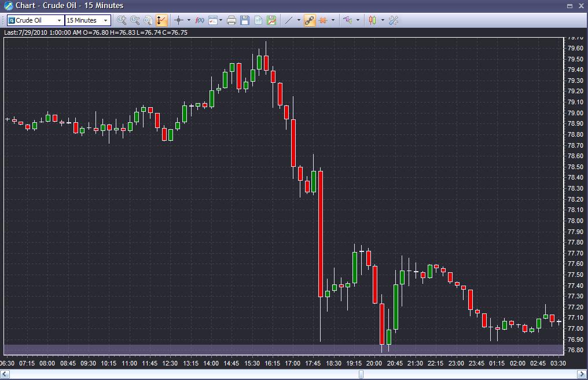Click the chart window title icon
The width and height of the screenshot is (588, 380).
[8, 6]
